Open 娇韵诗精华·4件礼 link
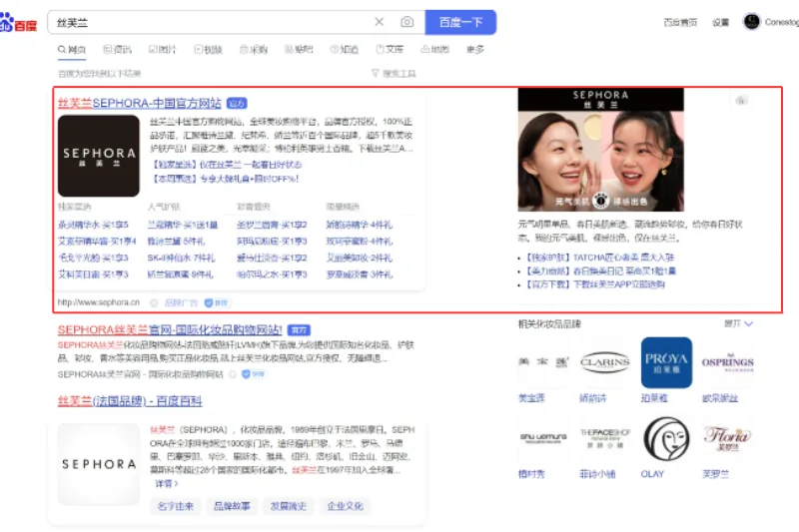 pos(360,225)
